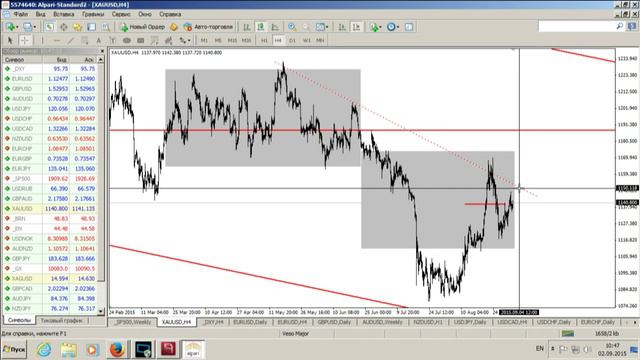Switch chart type to Bar Chart
This screenshot has height=360, width=640.
point(247,27)
